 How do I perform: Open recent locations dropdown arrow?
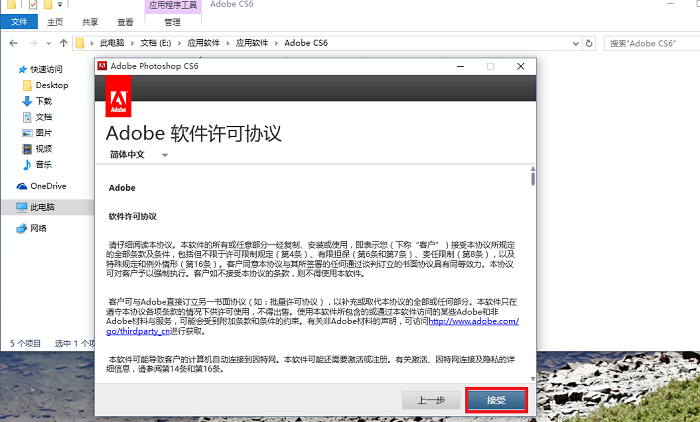pyautogui.click(x=49, y=43)
